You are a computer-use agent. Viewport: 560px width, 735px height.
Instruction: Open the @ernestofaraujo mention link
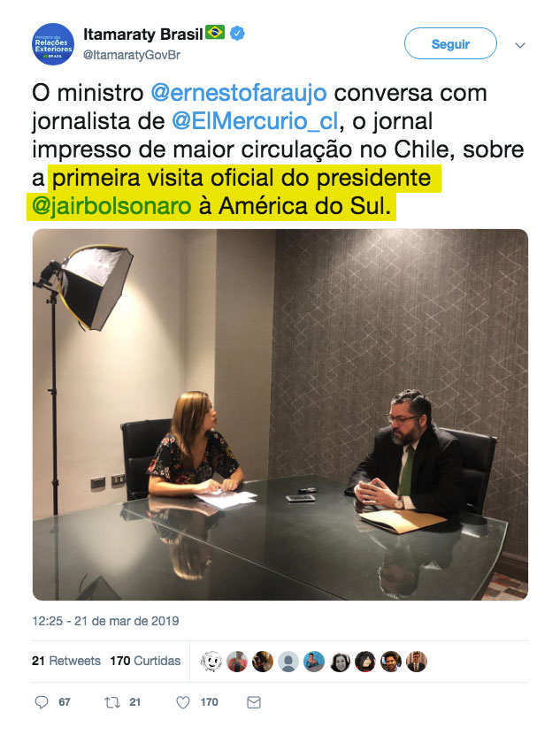click(x=239, y=93)
